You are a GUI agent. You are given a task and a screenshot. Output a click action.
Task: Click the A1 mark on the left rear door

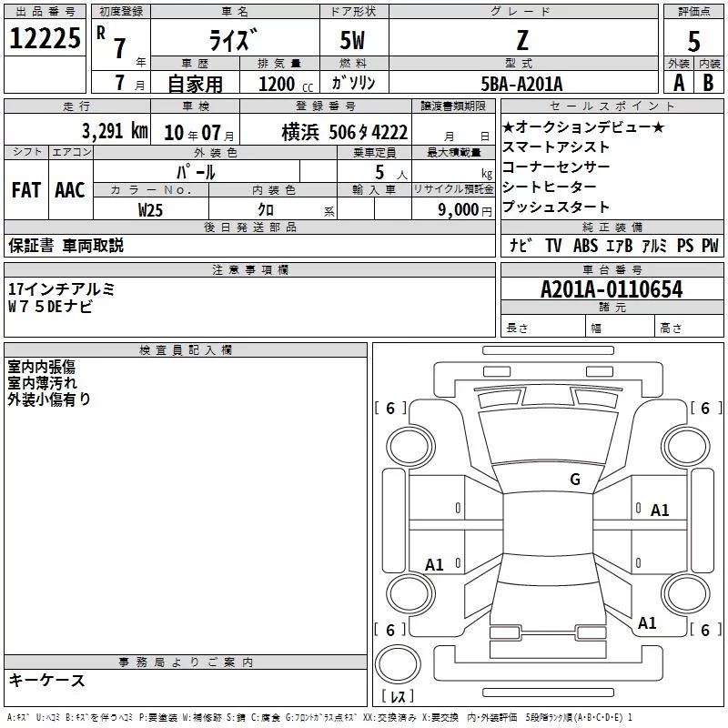(x=434, y=564)
